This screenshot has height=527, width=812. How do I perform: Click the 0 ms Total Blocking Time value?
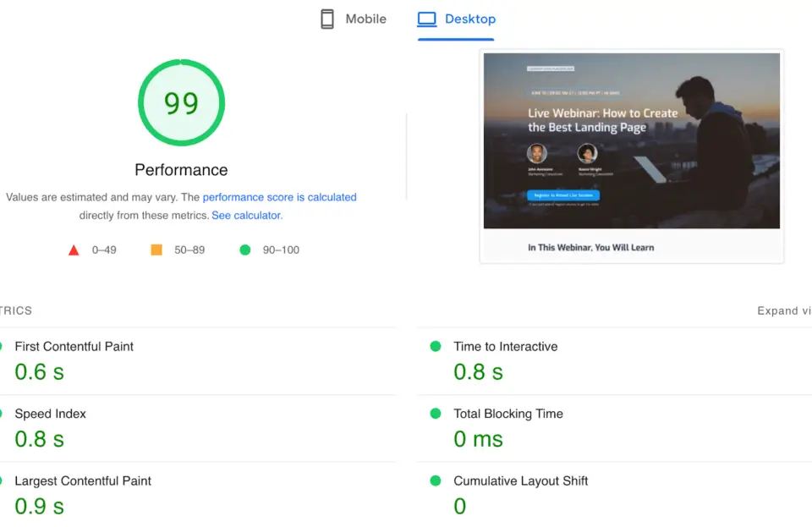coord(478,440)
